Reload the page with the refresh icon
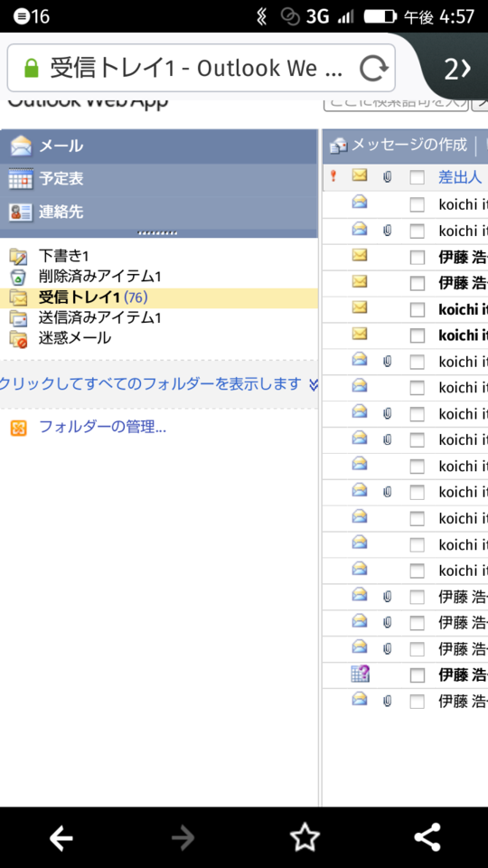The height and width of the screenshot is (868, 488). click(374, 69)
